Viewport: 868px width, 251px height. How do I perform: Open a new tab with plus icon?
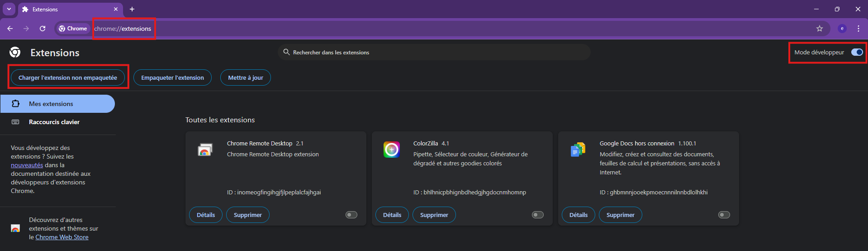[132, 9]
